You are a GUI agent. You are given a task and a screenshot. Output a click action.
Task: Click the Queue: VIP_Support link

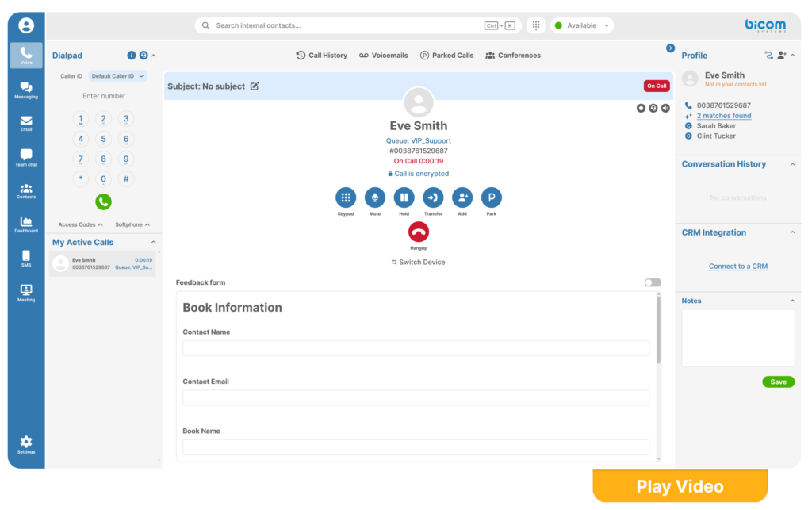click(x=419, y=141)
